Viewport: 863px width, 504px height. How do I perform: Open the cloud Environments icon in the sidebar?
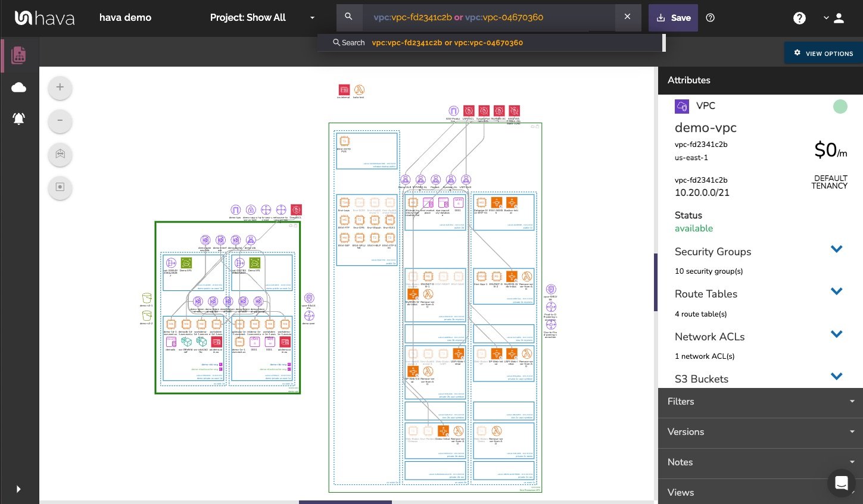[x=18, y=87]
